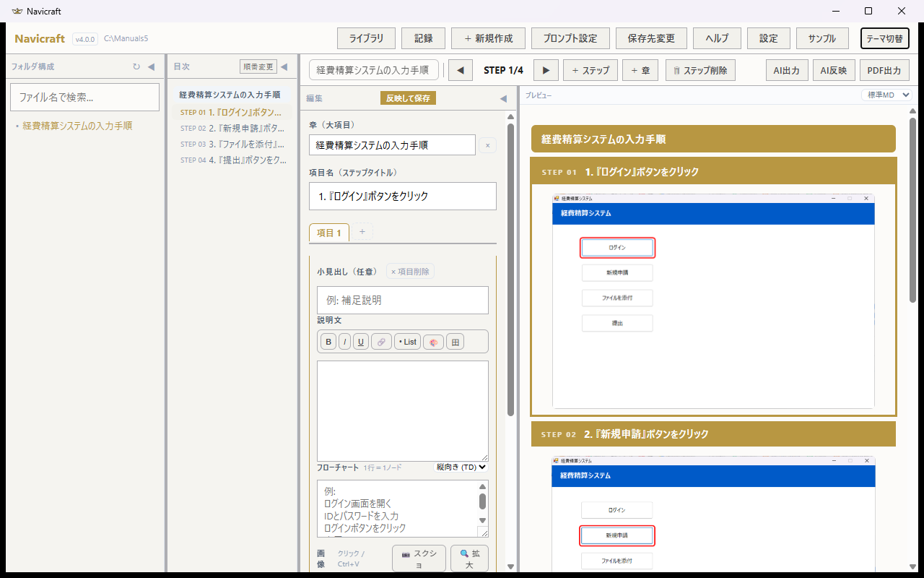Click the subheading field 例: 補足説明
This screenshot has height=578, width=924.
403,300
